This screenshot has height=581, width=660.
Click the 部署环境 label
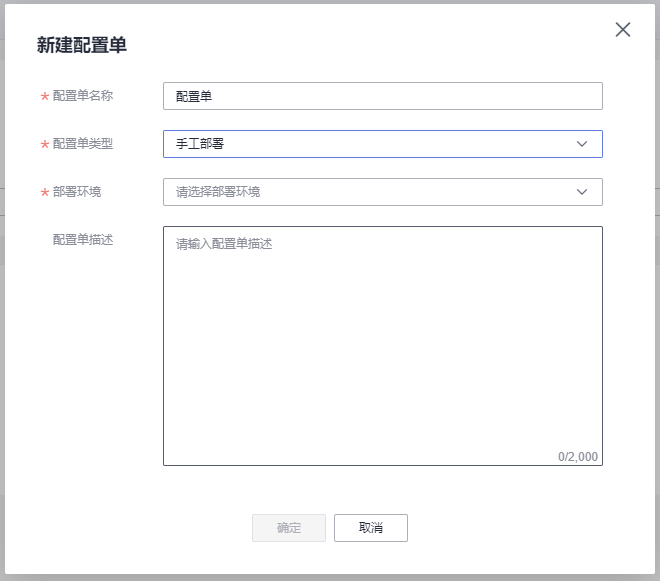pos(77,192)
